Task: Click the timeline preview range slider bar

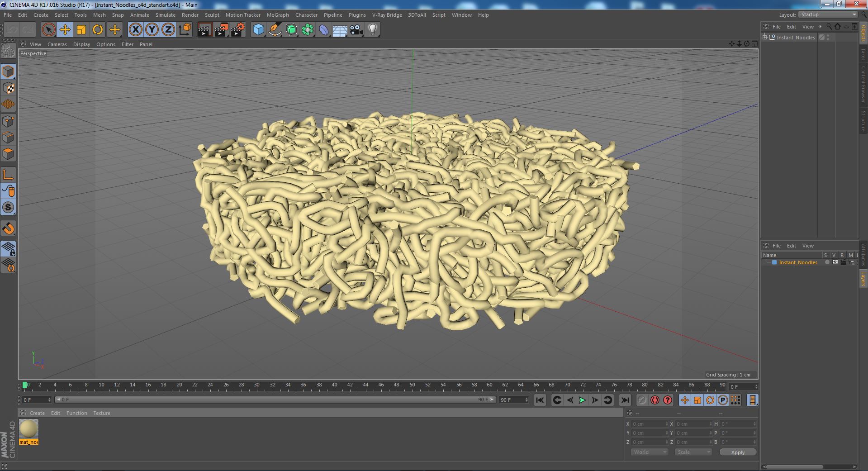Action: (275, 400)
